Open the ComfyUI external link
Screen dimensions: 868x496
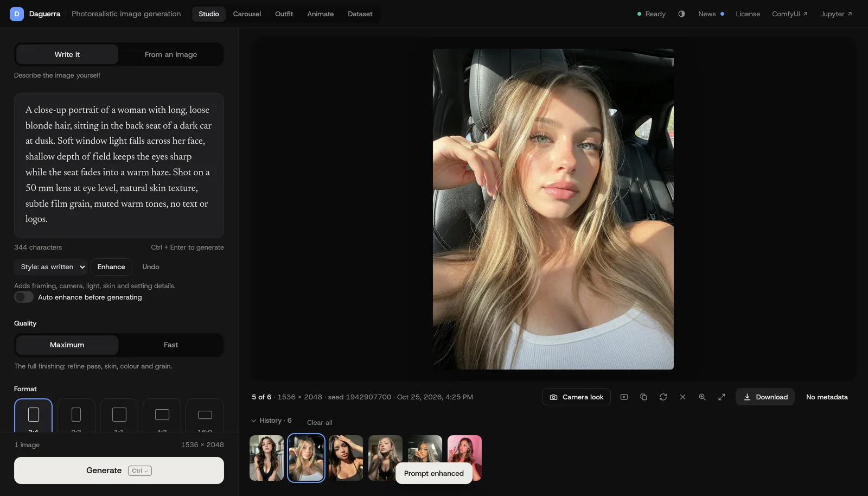(x=789, y=14)
